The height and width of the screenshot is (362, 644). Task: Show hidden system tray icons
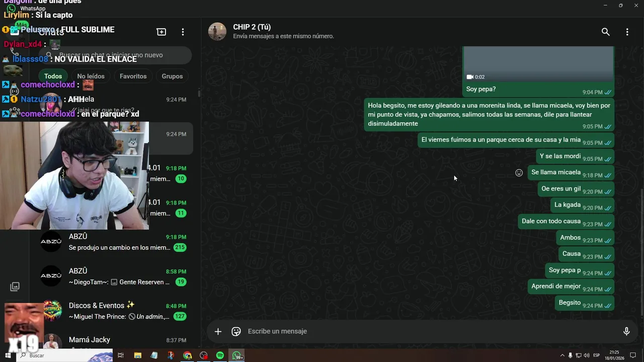pyautogui.click(x=562, y=355)
